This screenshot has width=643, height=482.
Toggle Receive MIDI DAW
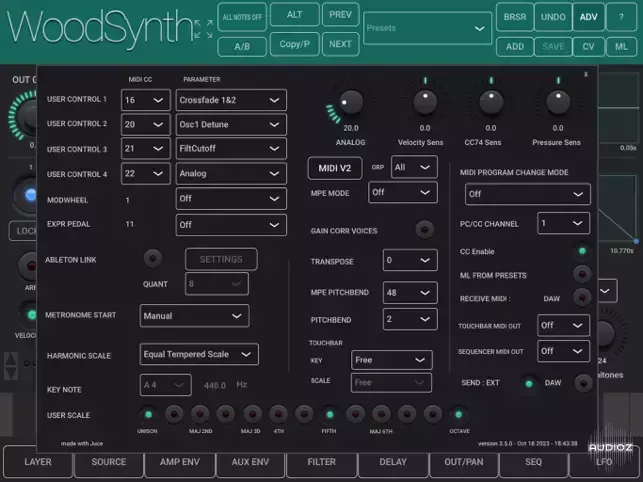tap(582, 297)
